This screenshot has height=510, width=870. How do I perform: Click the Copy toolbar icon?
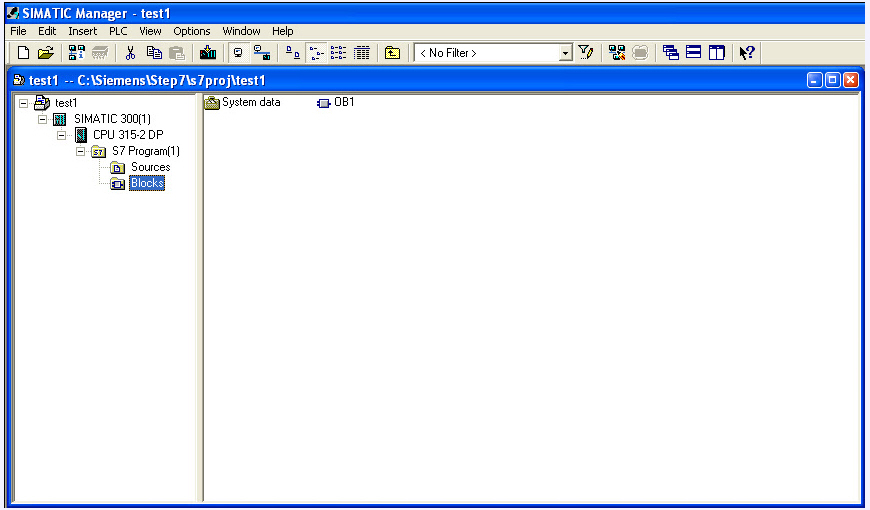click(154, 53)
